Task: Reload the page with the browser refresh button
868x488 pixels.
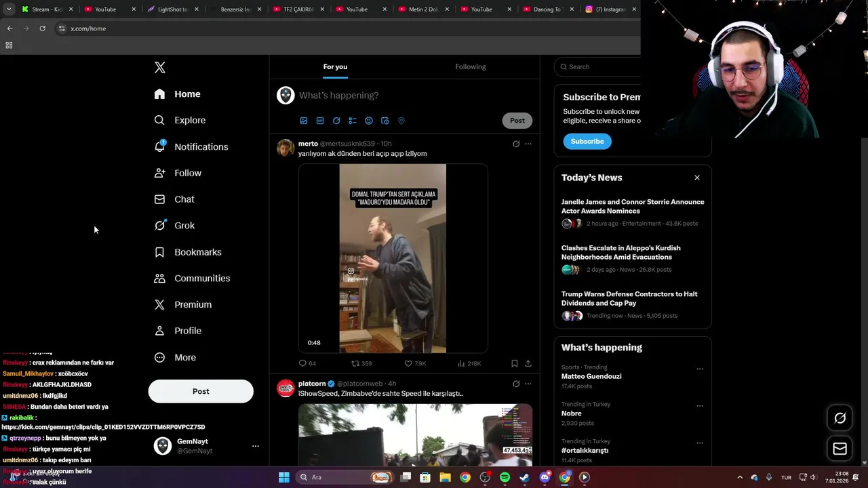Action: [42, 28]
